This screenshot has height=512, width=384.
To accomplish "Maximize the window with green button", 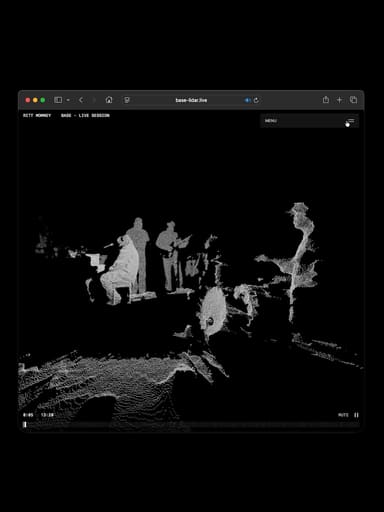I will click(43, 100).
